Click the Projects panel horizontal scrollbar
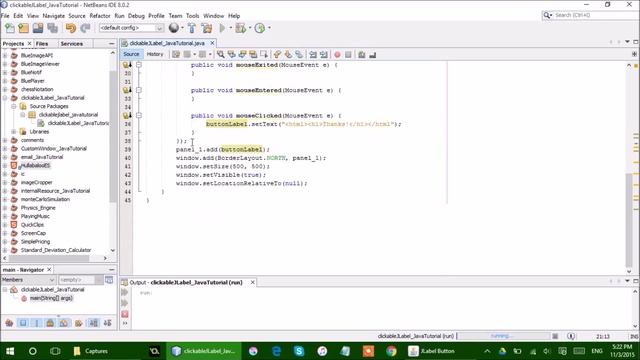This screenshot has width=640, height=360. pyautogui.click(x=49, y=258)
